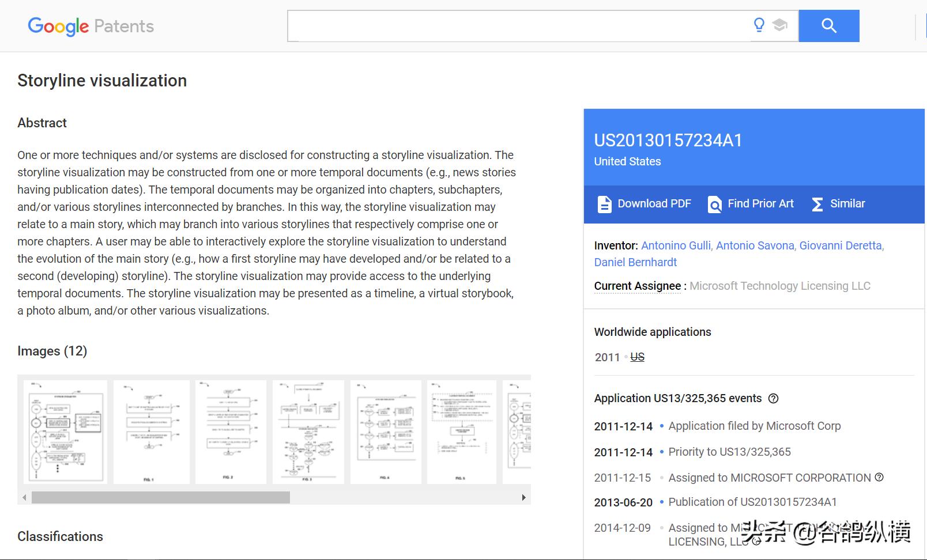
Task: Download PDF of the patent
Action: (644, 204)
